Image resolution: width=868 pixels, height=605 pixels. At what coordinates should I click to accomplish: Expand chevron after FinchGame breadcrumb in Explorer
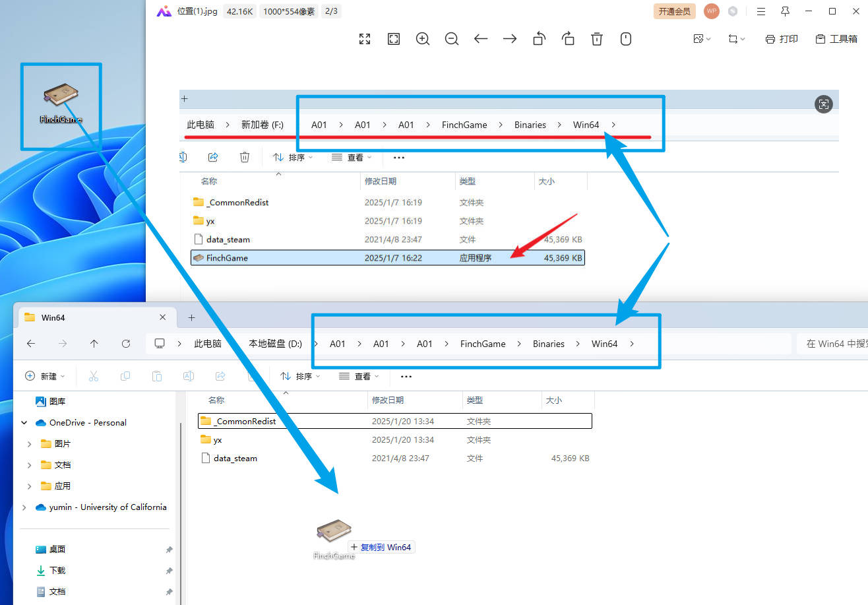pyautogui.click(x=519, y=344)
